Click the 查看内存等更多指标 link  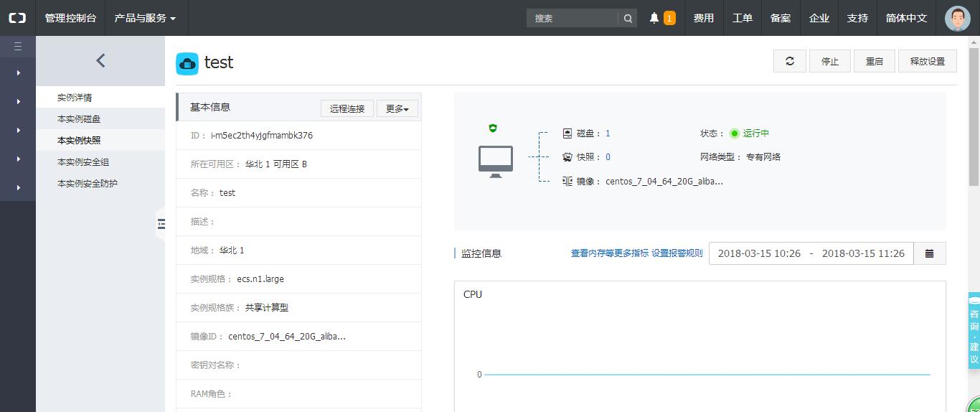click(x=609, y=253)
